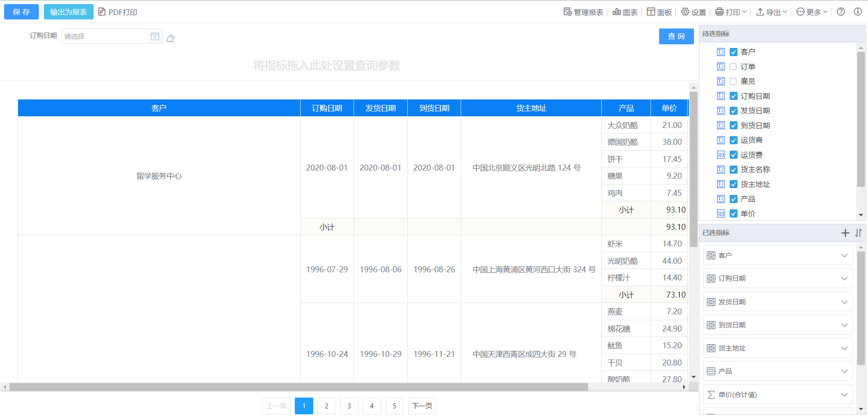This screenshot has width=868, height=417.
Task: Enable the 订单 indicator checkbox
Action: (733, 67)
